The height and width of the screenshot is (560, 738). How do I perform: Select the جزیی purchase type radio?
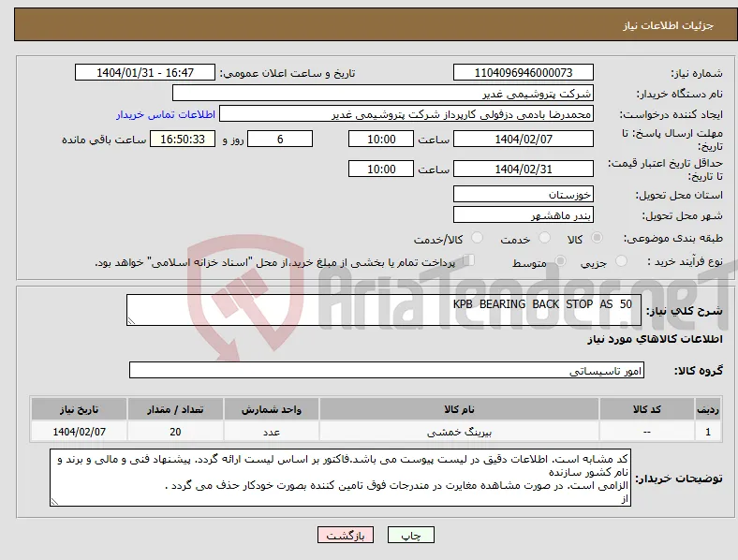pos(621,261)
